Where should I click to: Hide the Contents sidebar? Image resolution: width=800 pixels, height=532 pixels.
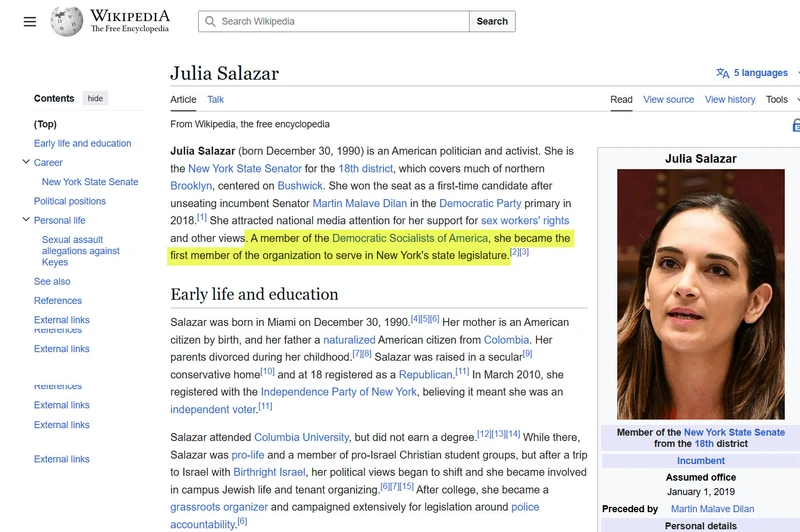click(x=95, y=98)
